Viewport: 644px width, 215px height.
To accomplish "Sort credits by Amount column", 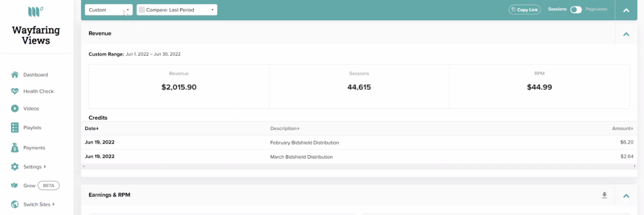I will (623, 128).
